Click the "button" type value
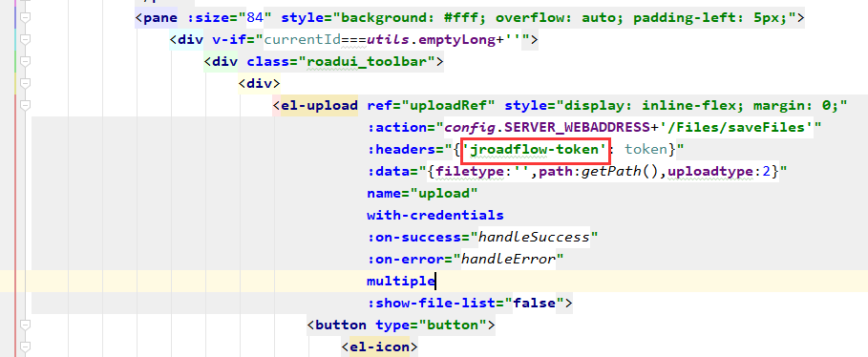The height and width of the screenshot is (357, 868). click(453, 325)
